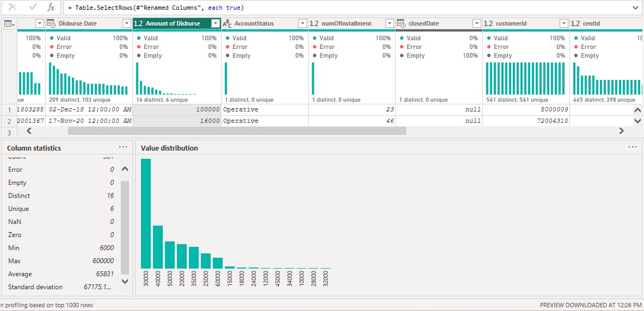This screenshot has width=644, height=311.
Task: Click 1.2 type icon on centId
Action: click(575, 24)
